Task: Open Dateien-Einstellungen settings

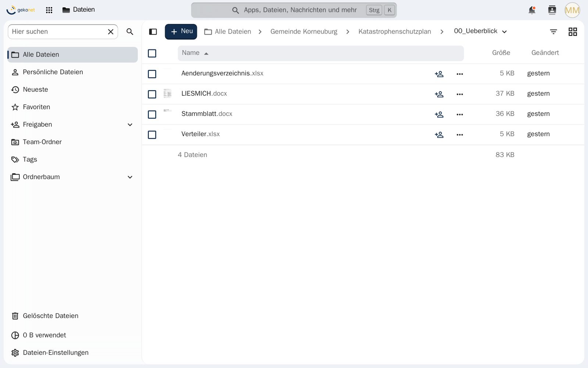Action: pos(72,353)
